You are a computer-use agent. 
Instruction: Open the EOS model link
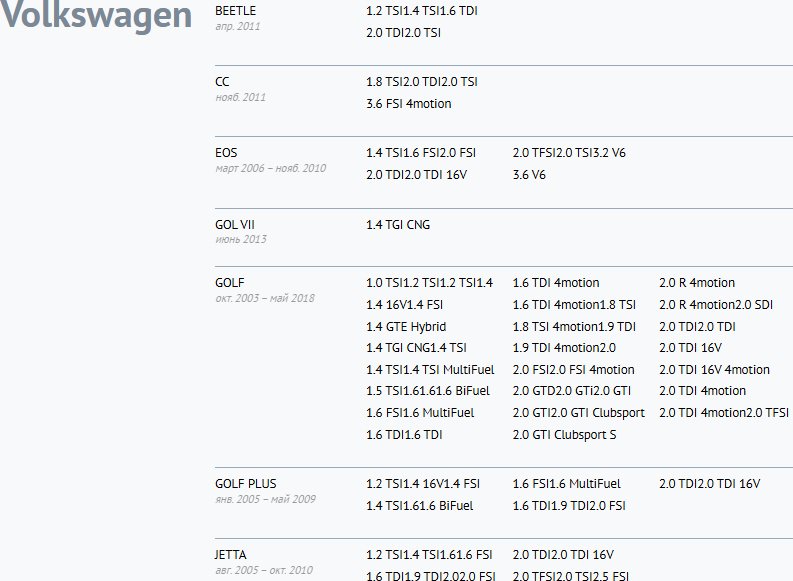tap(226, 153)
